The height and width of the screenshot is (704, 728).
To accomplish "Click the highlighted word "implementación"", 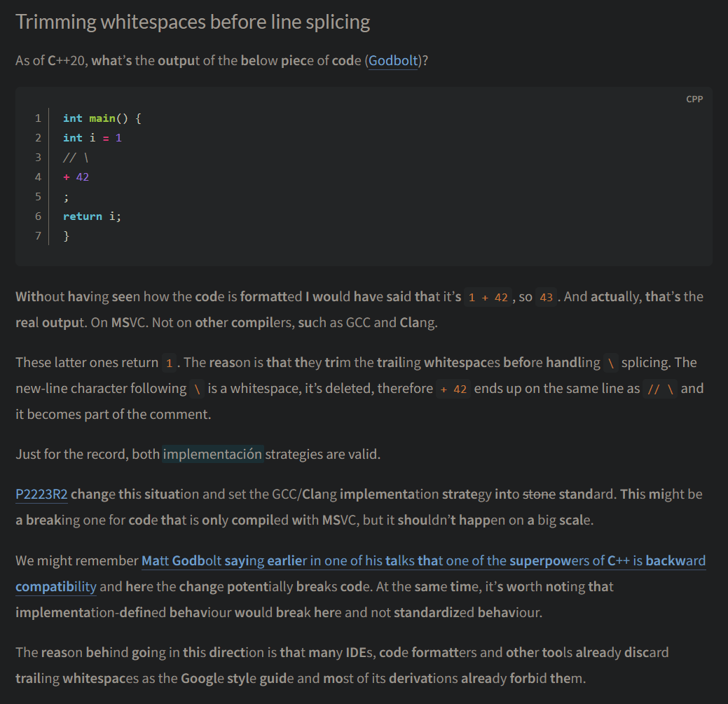I will coord(212,454).
